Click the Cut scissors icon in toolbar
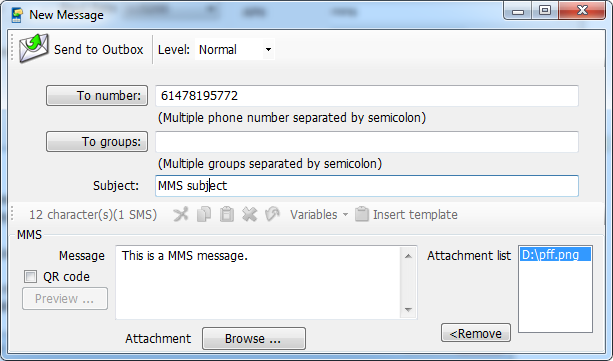613x361 pixels. coord(181,214)
